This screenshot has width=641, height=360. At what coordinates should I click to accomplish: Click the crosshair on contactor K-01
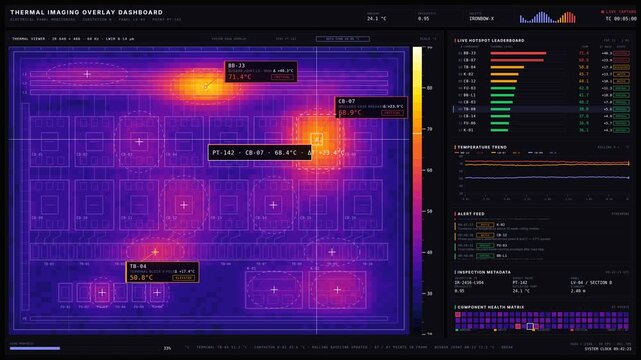tap(274, 290)
